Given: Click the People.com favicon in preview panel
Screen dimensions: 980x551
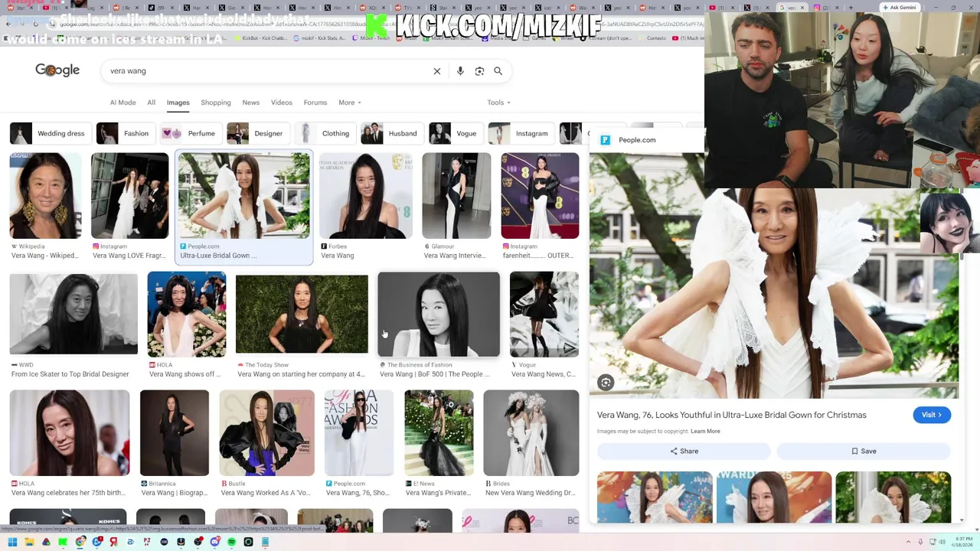Looking at the screenshot, I should point(605,140).
